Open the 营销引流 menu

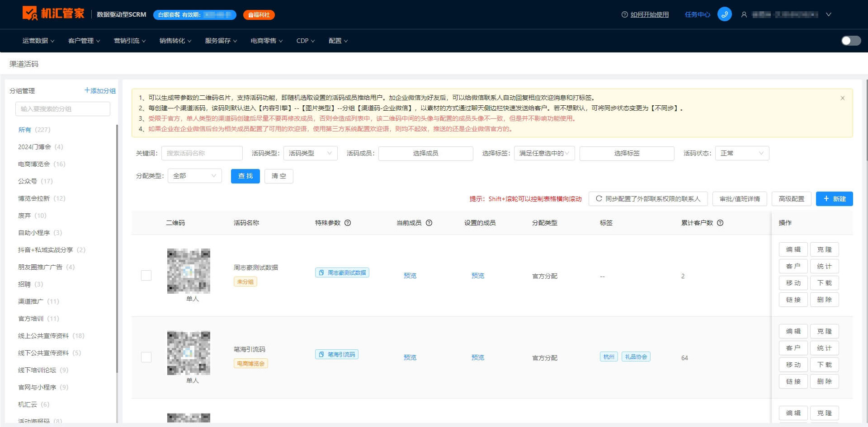[130, 41]
